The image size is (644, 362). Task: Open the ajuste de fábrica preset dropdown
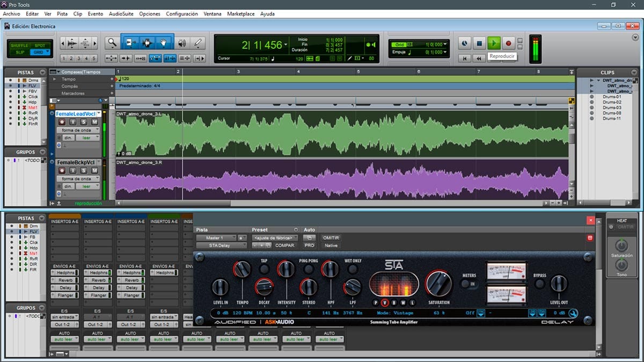274,238
